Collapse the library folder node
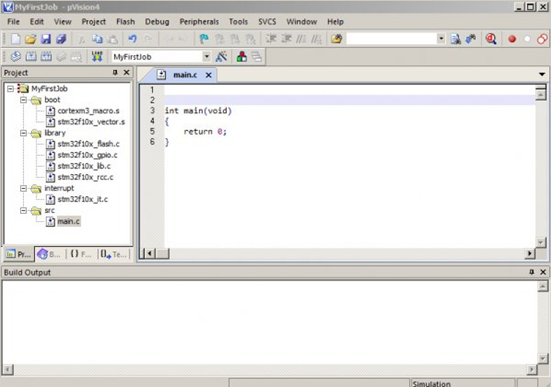Screen dimensions: 551x387 pyautogui.click(x=23, y=133)
